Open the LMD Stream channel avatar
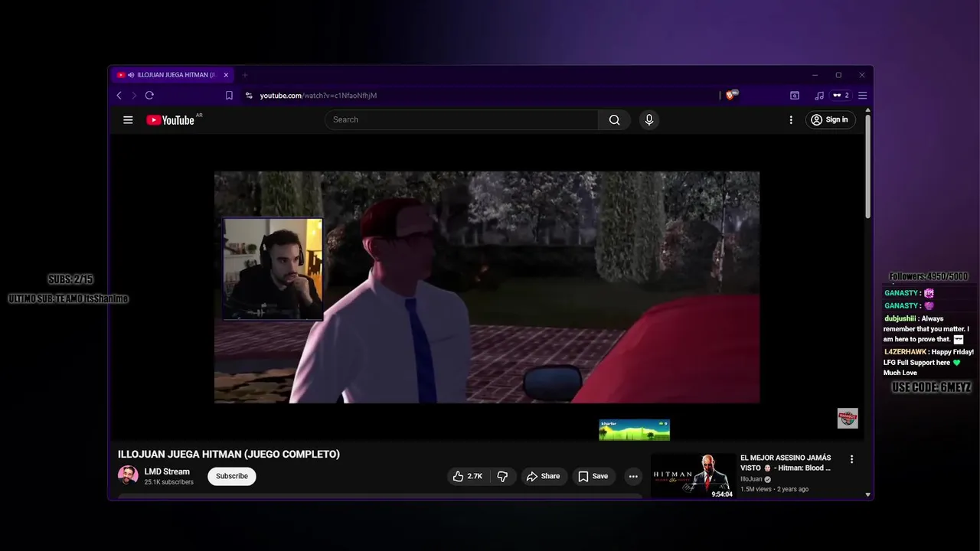Viewport: 980px width, 551px height. tap(128, 476)
